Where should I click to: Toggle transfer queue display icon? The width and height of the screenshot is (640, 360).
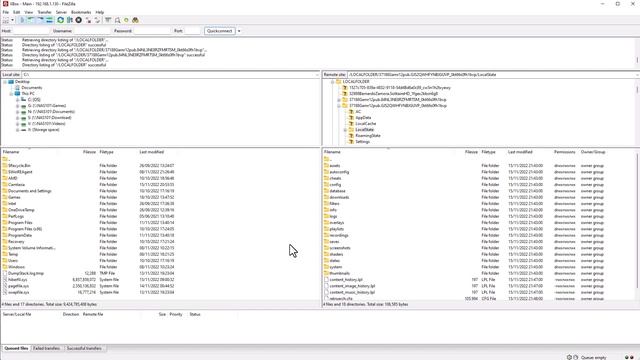click(x=49, y=20)
